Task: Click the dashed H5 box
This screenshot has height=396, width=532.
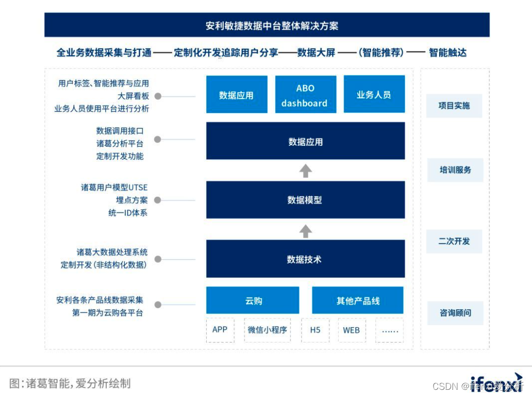Action: [315, 330]
